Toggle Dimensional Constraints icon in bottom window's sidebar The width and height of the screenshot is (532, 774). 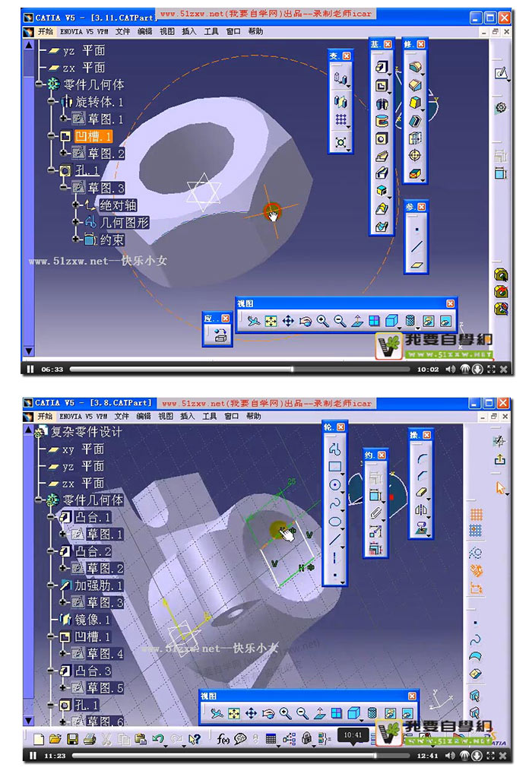coord(476,588)
